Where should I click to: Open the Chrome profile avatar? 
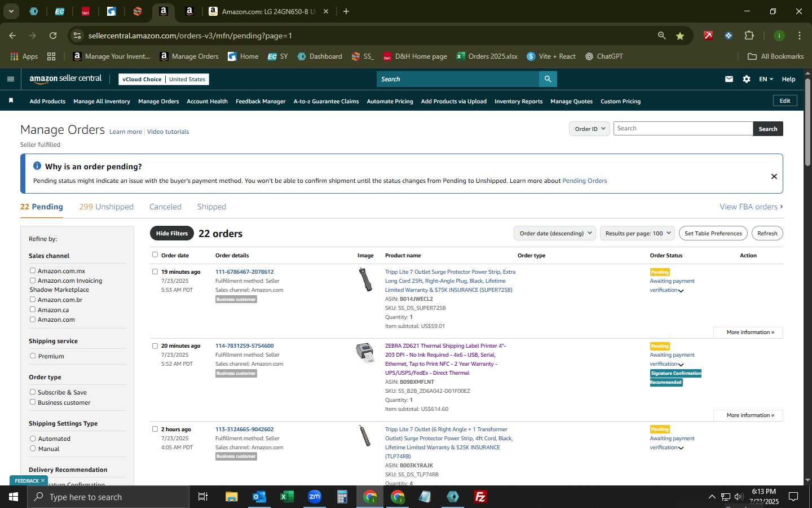779,36
